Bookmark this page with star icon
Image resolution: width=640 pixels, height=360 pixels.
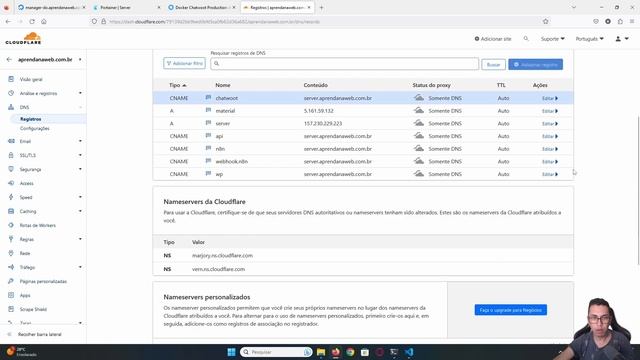546,22
